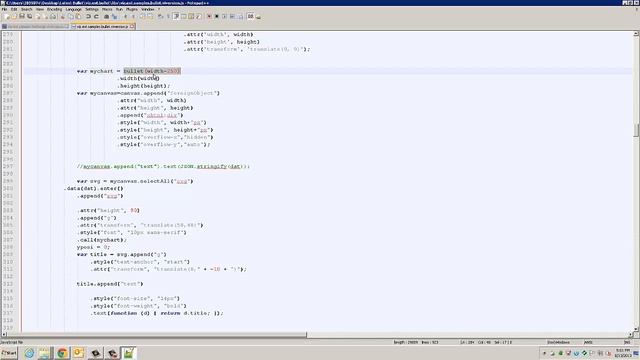Click the Open file toolbar icon
Image resolution: width=640 pixels, height=360 pixels.
click(x=14, y=16)
